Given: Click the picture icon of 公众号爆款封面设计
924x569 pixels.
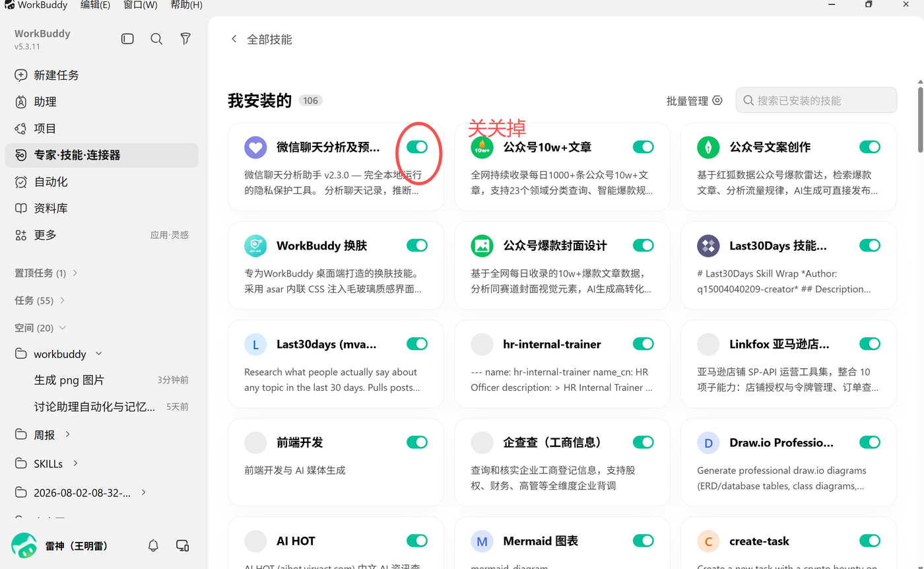Looking at the screenshot, I should point(482,246).
